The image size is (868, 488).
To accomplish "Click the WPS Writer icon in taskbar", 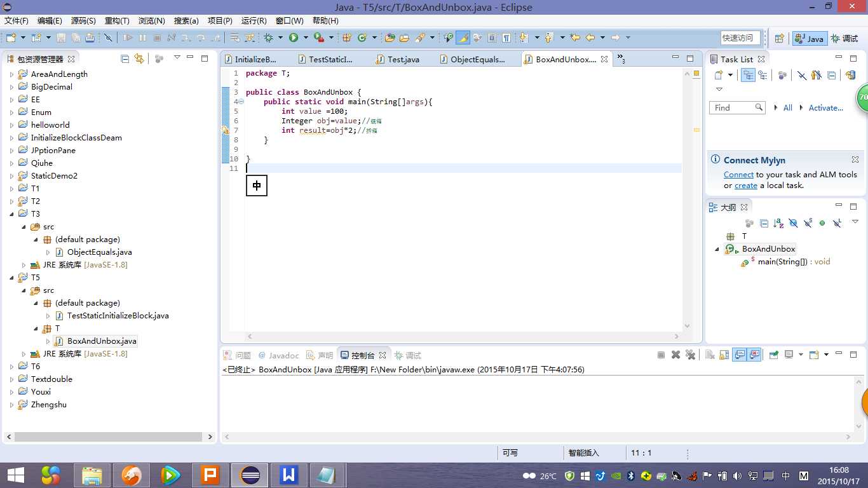I will [289, 475].
